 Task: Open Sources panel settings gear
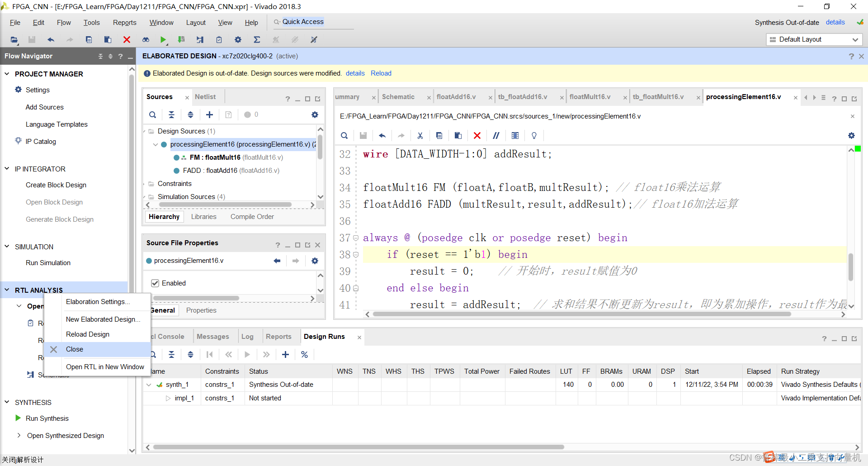pos(315,115)
